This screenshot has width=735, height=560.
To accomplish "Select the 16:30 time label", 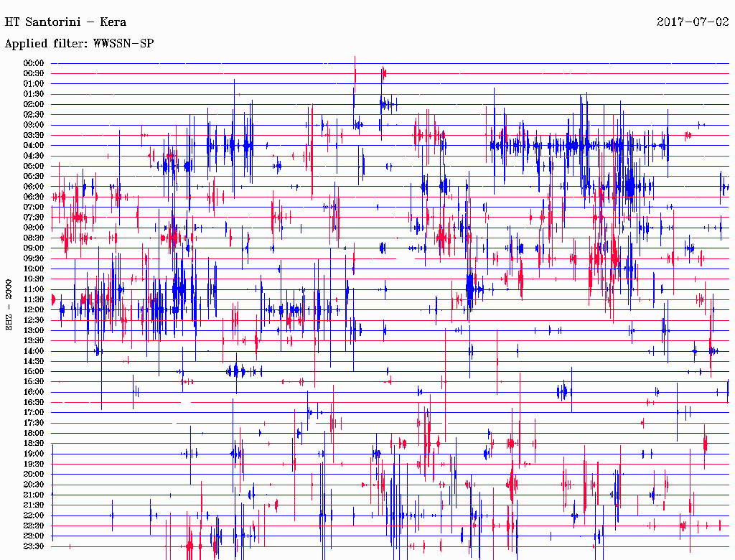I will point(34,403).
